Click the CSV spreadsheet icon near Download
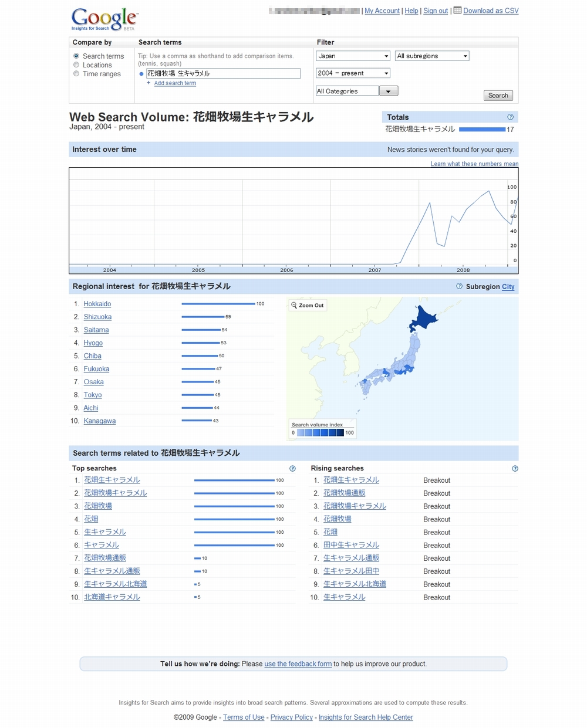 tap(458, 11)
